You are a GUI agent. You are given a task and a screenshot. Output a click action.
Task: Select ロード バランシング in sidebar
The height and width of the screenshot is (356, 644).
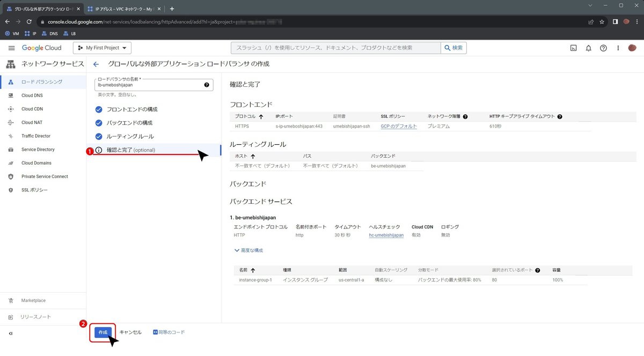click(x=43, y=82)
